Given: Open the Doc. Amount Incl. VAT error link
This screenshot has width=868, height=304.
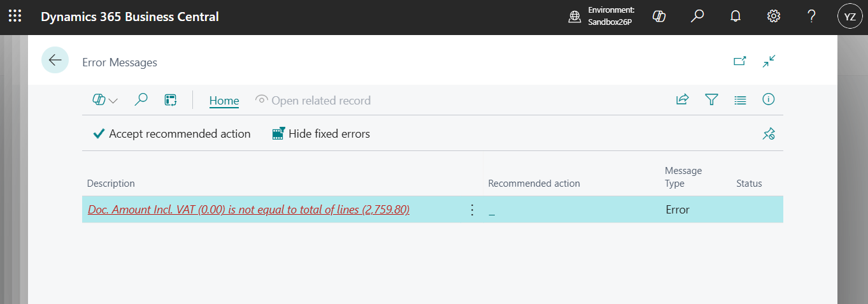Looking at the screenshot, I should (248, 210).
